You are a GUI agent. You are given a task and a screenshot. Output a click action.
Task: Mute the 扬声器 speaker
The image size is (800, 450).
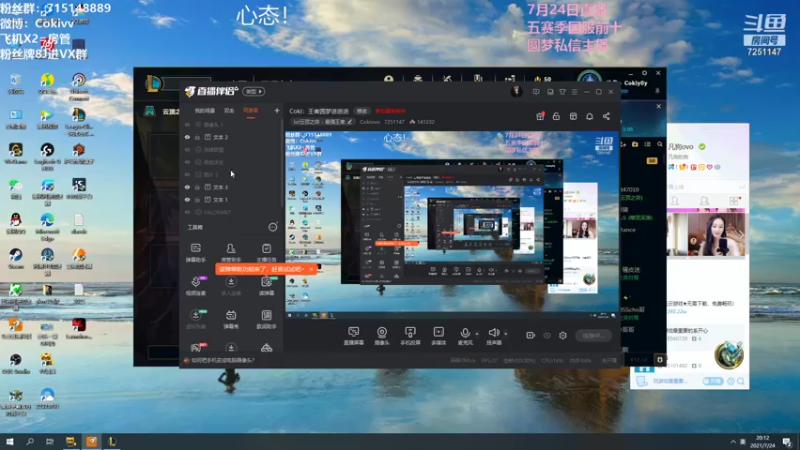pyautogui.click(x=493, y=336)
